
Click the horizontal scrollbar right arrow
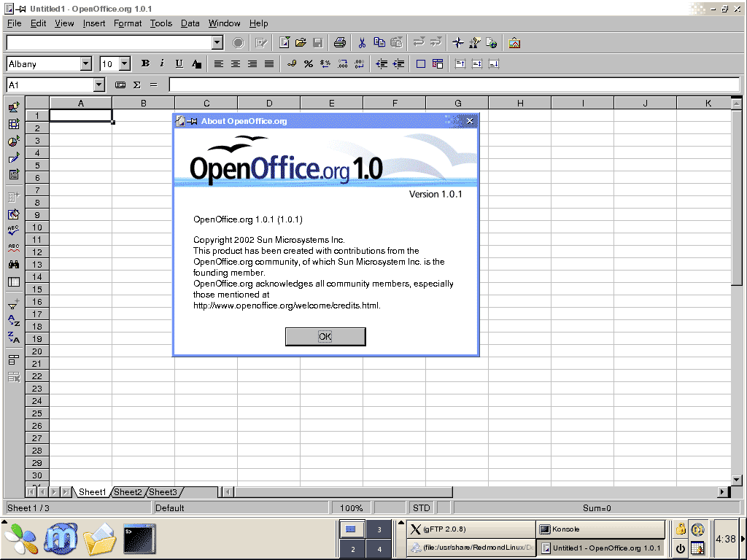pos(723,492)
